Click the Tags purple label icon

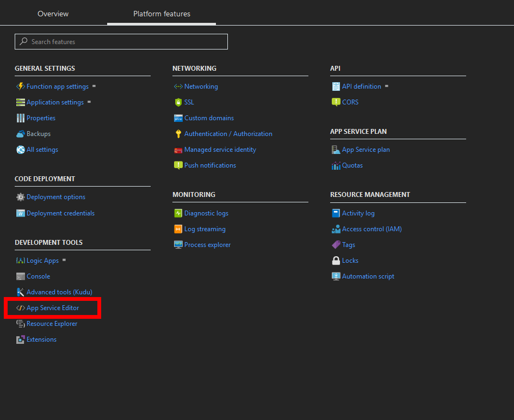click(x=336, y=245)
